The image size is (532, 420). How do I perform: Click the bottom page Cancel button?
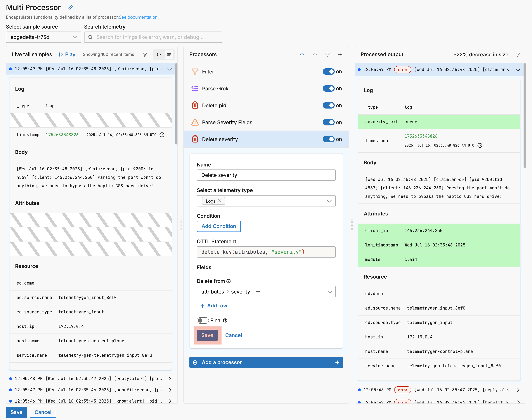43,412
